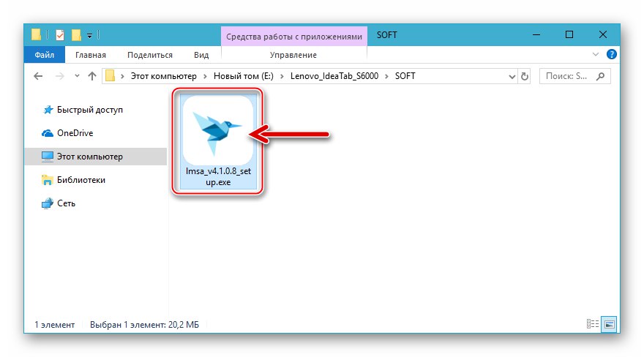
Task: Expand the chevron after Lenovo_IdeaTab_S6000 breadcrumb
Action: pyautogui.click(x=386, y=76)
